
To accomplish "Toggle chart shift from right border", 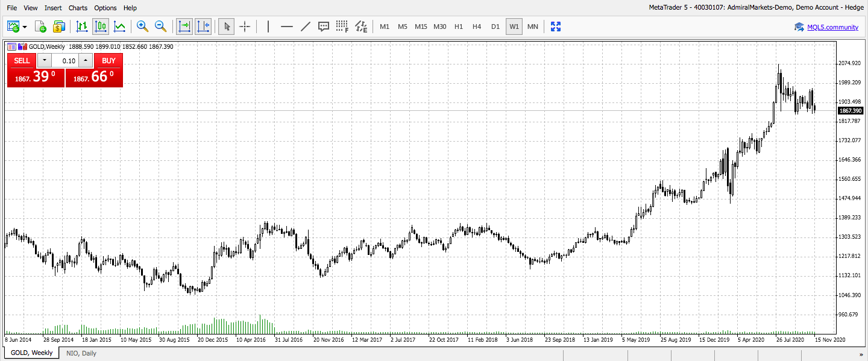I will [x=203, y=27].
